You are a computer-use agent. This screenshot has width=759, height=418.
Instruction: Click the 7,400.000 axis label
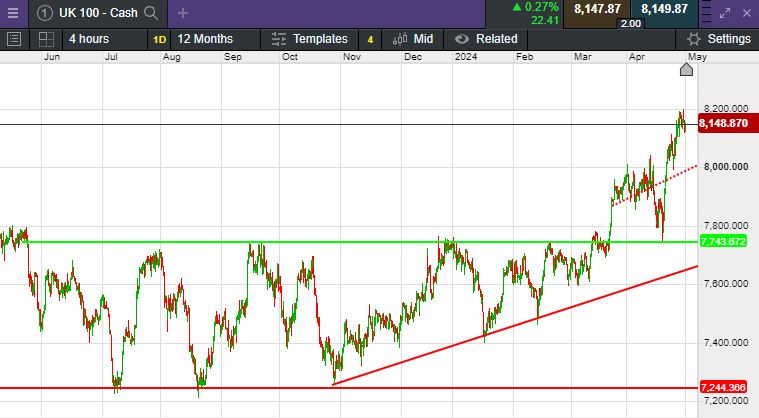click(x=726, y=343)
